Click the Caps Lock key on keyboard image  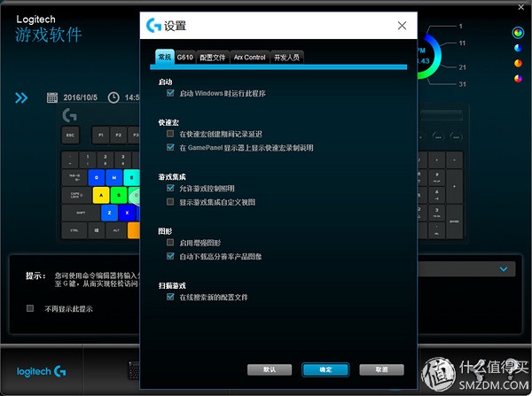click(x=76, y=195)
